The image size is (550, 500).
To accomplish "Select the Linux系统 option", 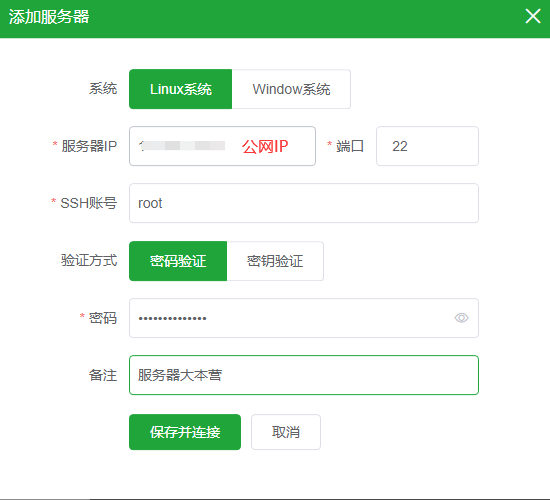I will 180,89.
